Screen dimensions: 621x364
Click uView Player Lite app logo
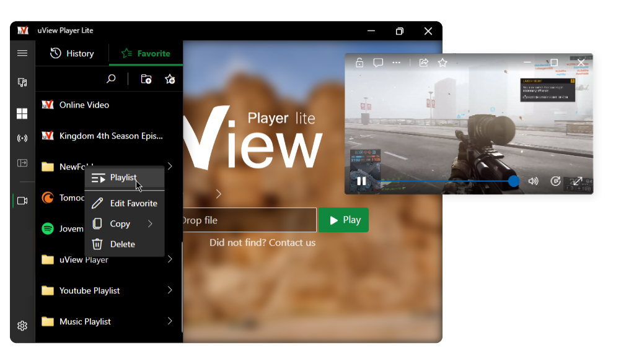pos(23,30)
